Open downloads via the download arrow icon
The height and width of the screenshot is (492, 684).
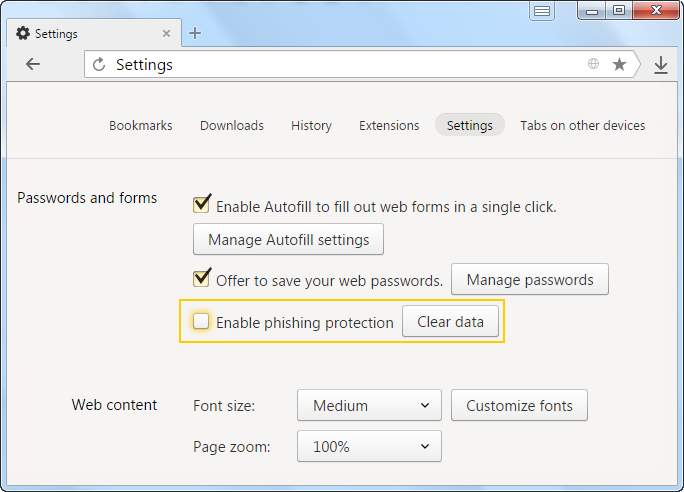661,65
